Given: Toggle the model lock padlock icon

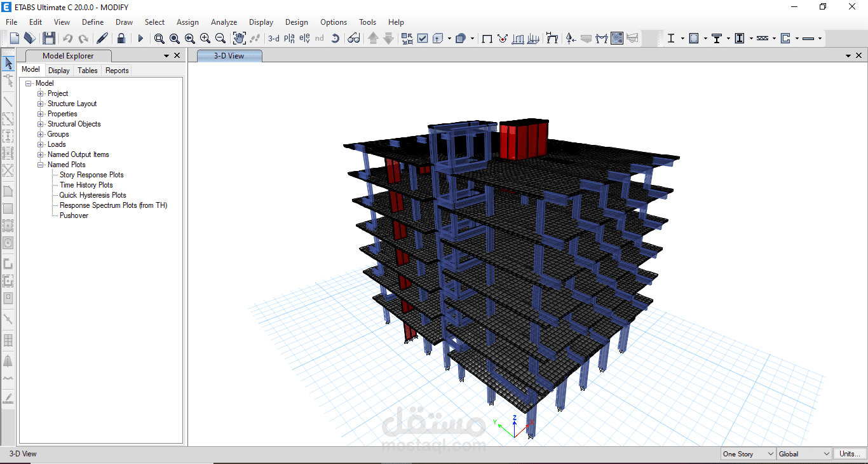Looking at the screenshot, I should [121, 38].
